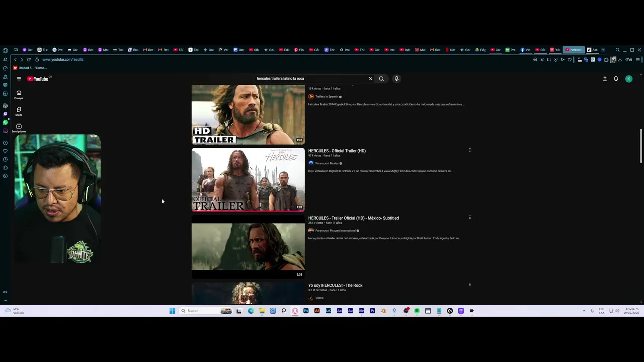Open account avatar K menu
This screenshot has height=362, width=644.
[x=629, y=79]
